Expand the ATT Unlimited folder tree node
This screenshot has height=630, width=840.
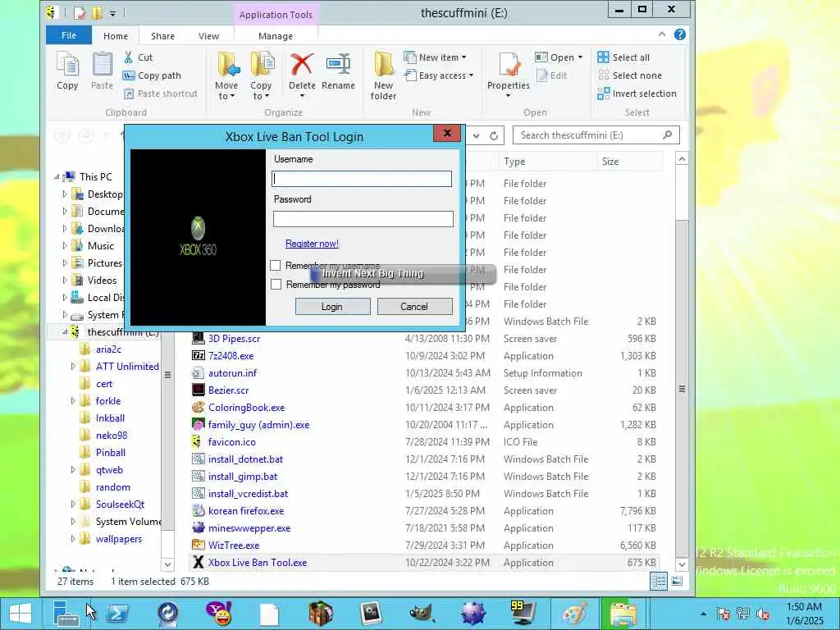73,367
